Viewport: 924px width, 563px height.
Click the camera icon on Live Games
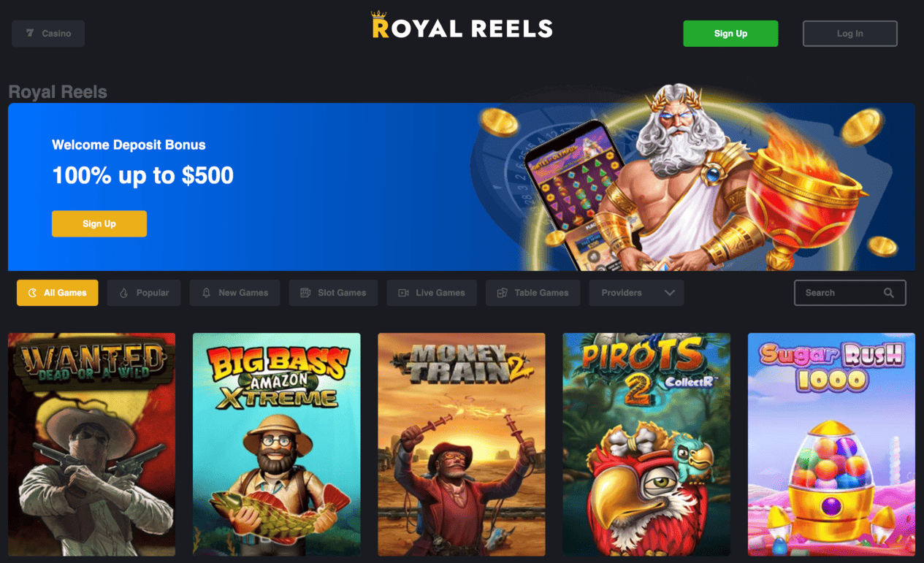403,293
